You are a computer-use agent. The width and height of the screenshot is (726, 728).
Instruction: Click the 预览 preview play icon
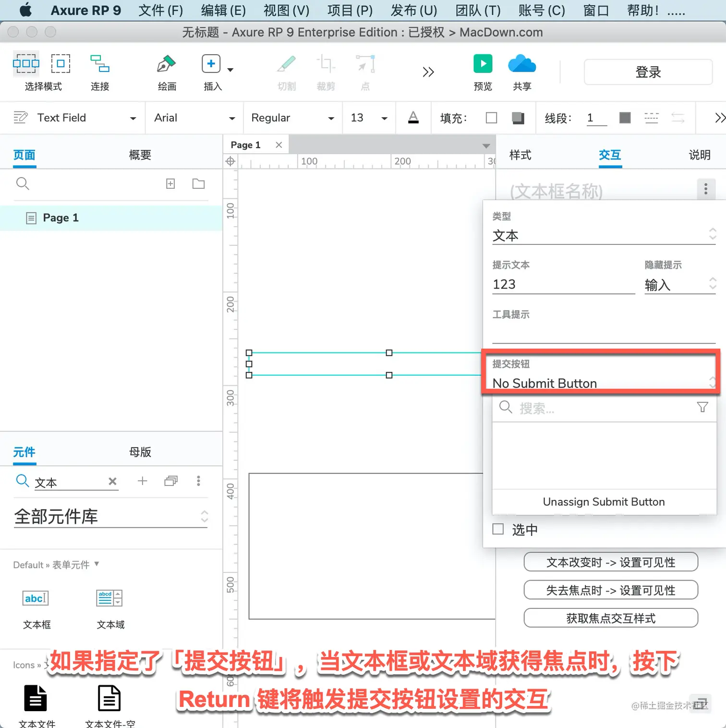(483, 63)
